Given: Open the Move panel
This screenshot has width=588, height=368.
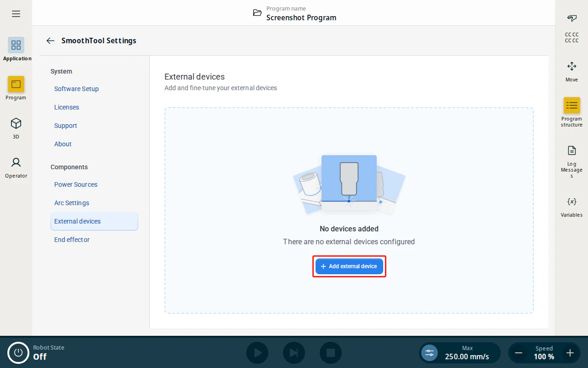Looking at the screenshot, I should tap(571, 72).
